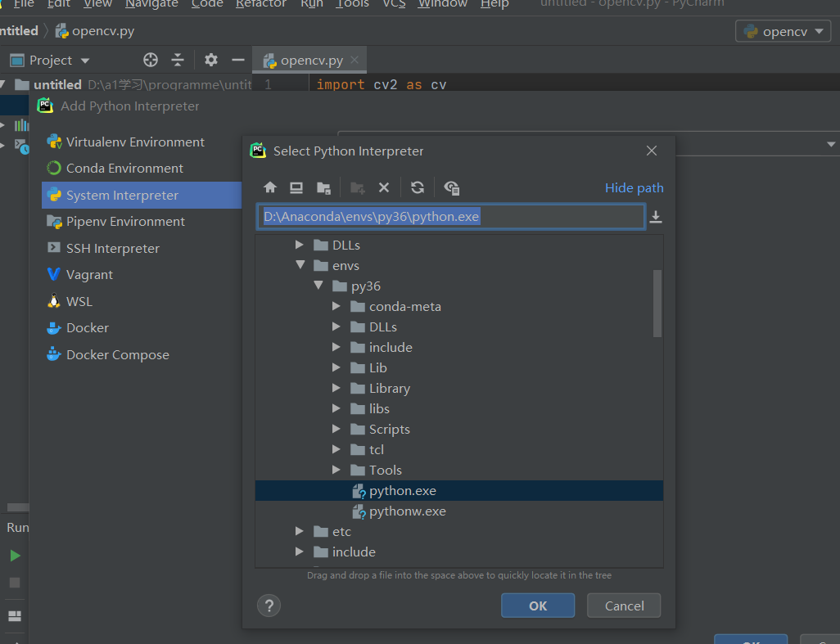Screen dimensions: 840x644
Task: Jump to the Project directory icon
Action: pyautogui.click(x=323, y=188)
